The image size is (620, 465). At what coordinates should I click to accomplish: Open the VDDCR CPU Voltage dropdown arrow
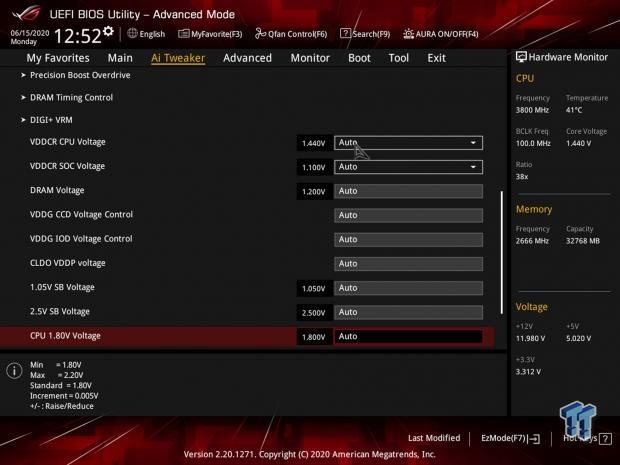pyautogui.click(x=473, y=143)
